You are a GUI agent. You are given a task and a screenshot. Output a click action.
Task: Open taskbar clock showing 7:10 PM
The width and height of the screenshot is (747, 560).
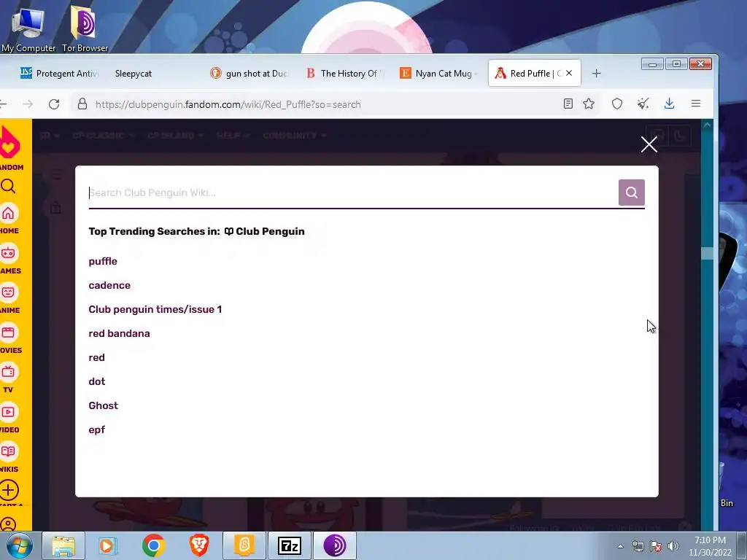coord(710,546)
